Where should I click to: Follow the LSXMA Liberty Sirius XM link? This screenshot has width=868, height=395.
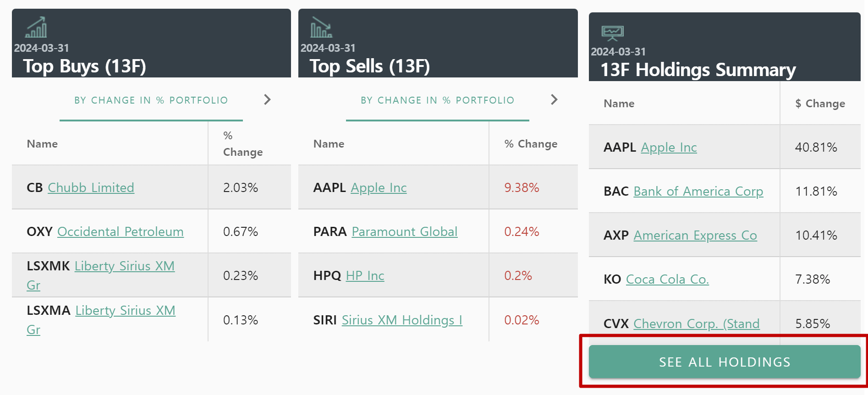click(125, 311)
